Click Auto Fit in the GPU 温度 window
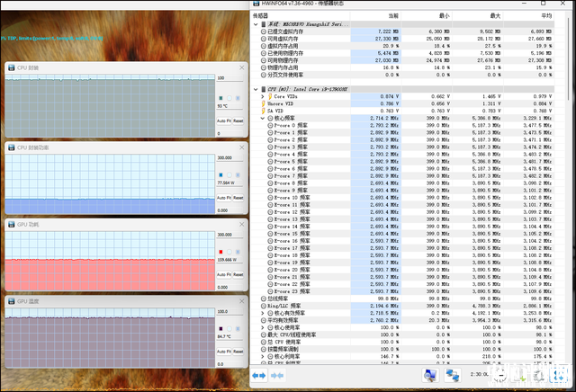Screen dimensions: 576x392 click(x=224, y=352)
